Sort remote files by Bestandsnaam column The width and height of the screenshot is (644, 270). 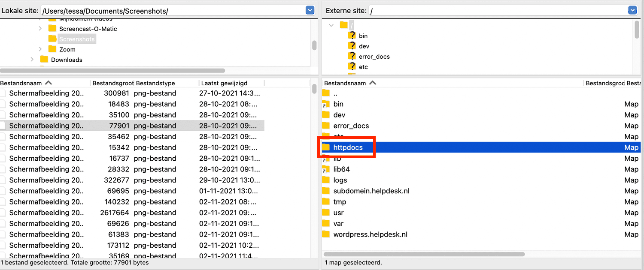[x=453, y=83]
